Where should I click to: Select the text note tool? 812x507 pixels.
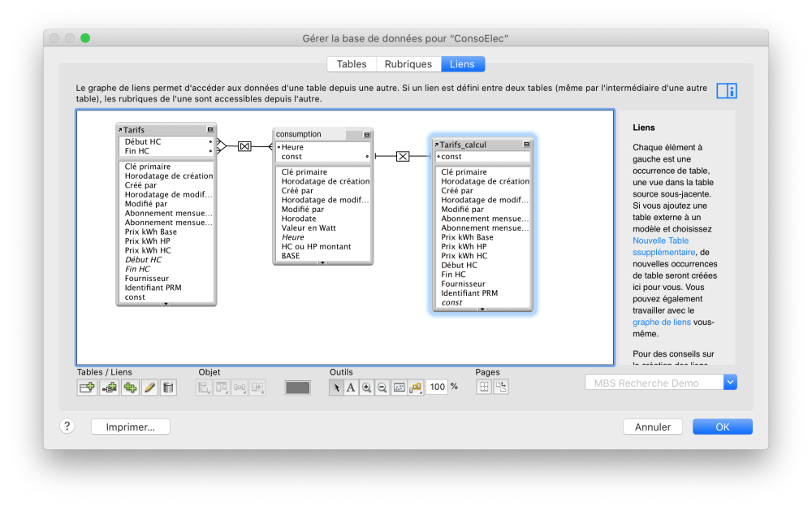351,388
